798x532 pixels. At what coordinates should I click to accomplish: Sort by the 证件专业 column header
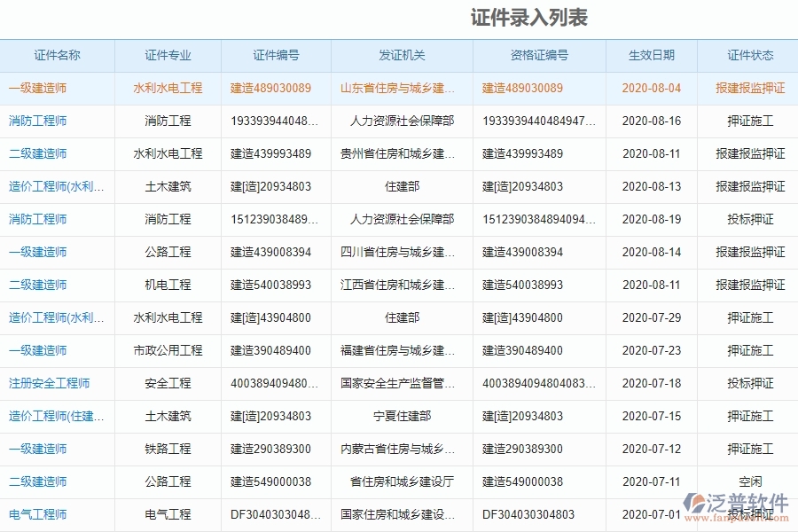point(168,55)
